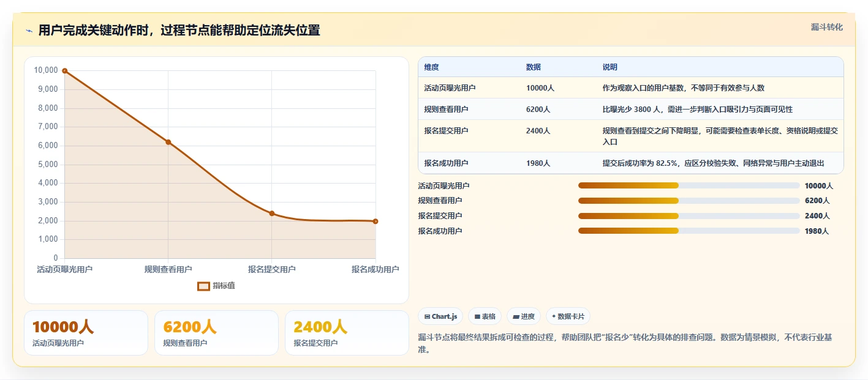The width and height of the screenshot is (868, 380).
Task: Click the chart data point for 规则查看用户
Action: (x=168, y=142)
